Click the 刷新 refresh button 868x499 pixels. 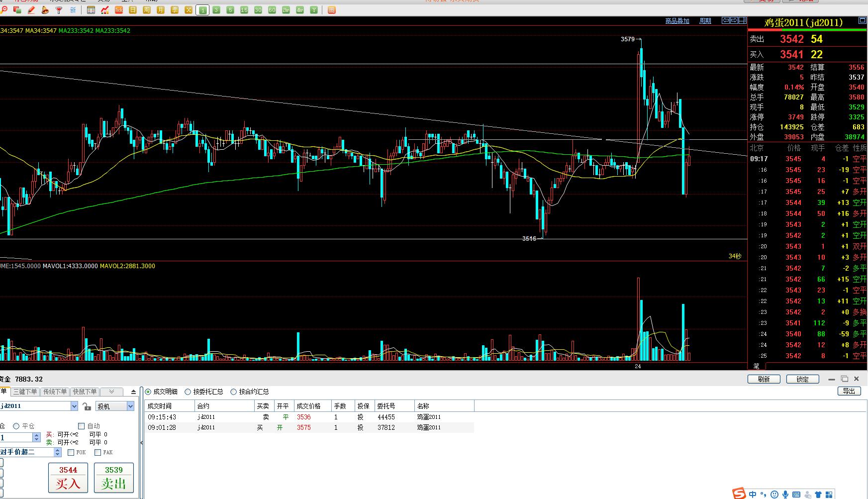[764, 379]
